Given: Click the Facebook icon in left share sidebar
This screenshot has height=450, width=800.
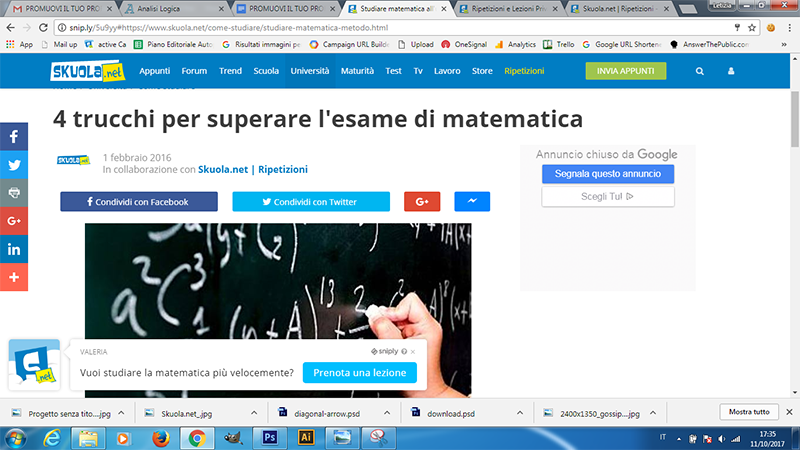Looking at the screenshot, I should (x=14, y=137).
